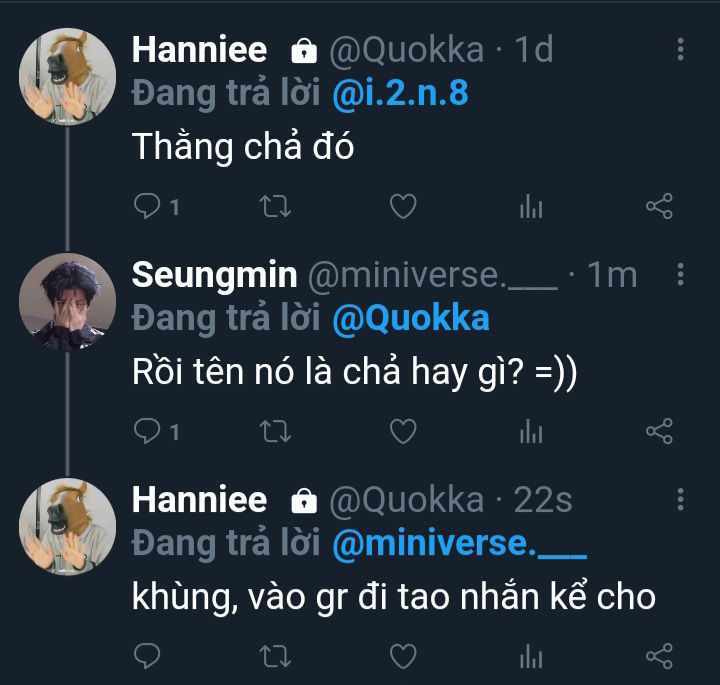The width and height of the screenshot is (720, 685).
Task: View analytics for 'Thằng chả đó' tweet
Action: coord(531,206)
